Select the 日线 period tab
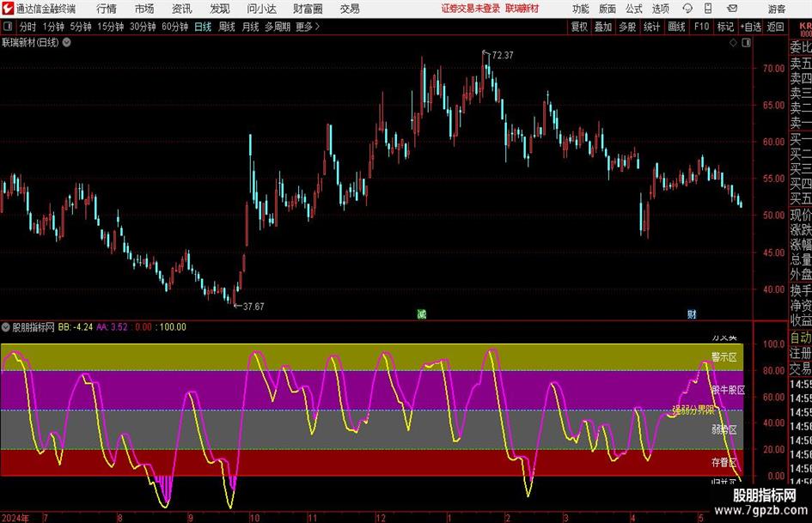 (203, 27)
